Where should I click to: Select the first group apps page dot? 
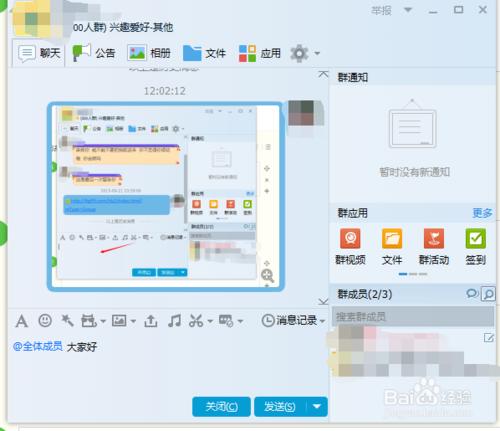pyautogui.click(x=403, y=274)
